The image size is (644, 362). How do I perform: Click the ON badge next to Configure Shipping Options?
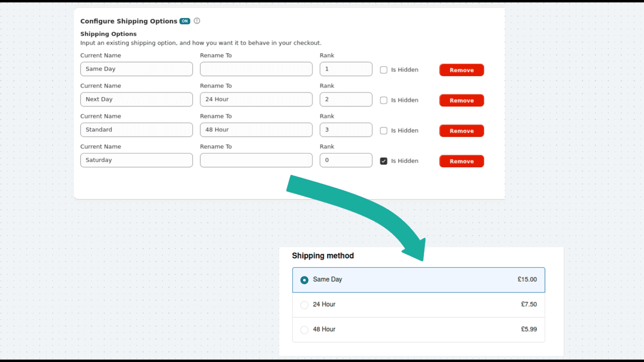[185, 21]
